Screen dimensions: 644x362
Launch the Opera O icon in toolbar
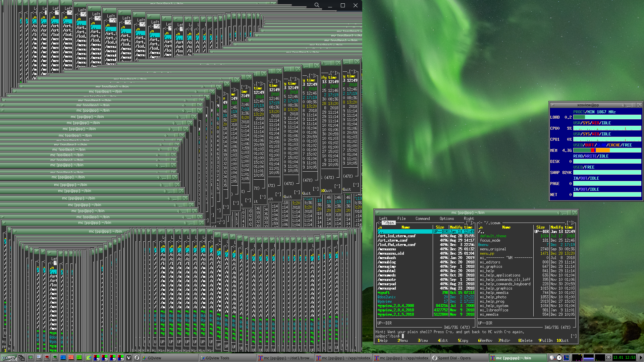pyautogui.click(x=137, y=358)
